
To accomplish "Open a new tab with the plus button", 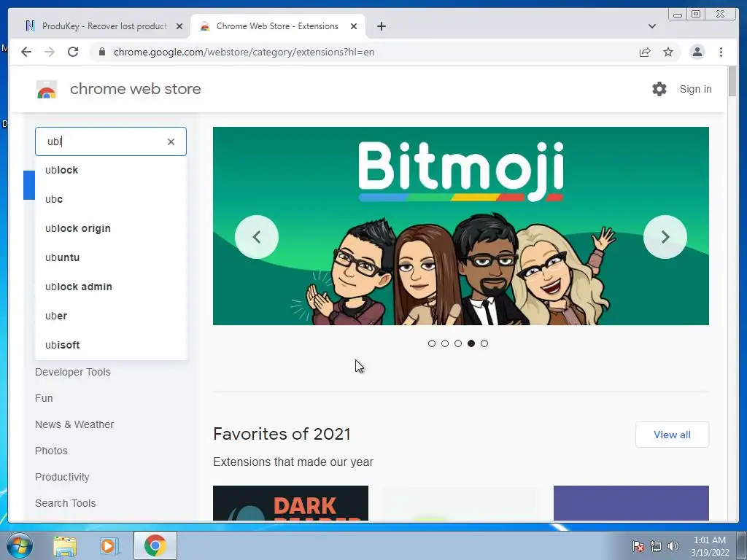I will (381, 26).
